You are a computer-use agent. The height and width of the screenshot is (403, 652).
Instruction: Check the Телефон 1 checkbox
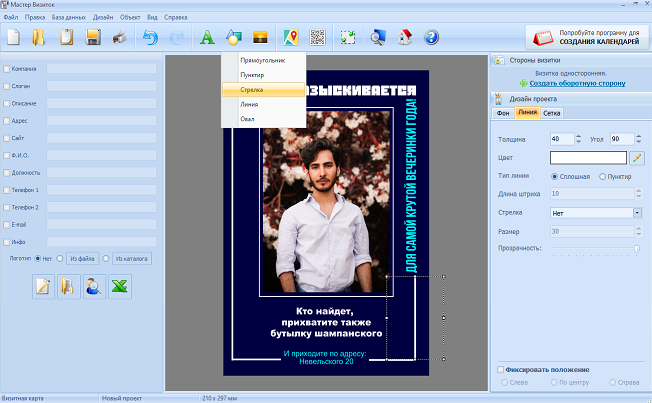point(7,190)
